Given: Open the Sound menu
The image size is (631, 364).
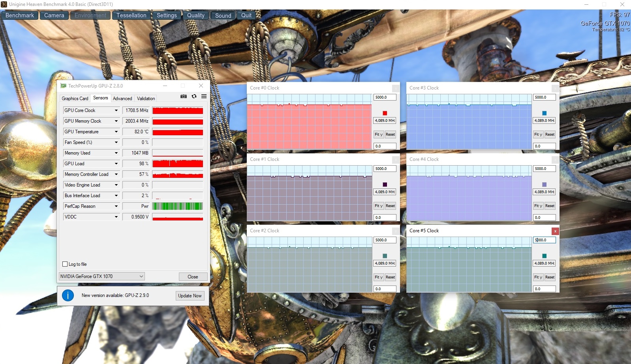Looking at the screenshot, I should pyautogui.click(x=223, y=15).
